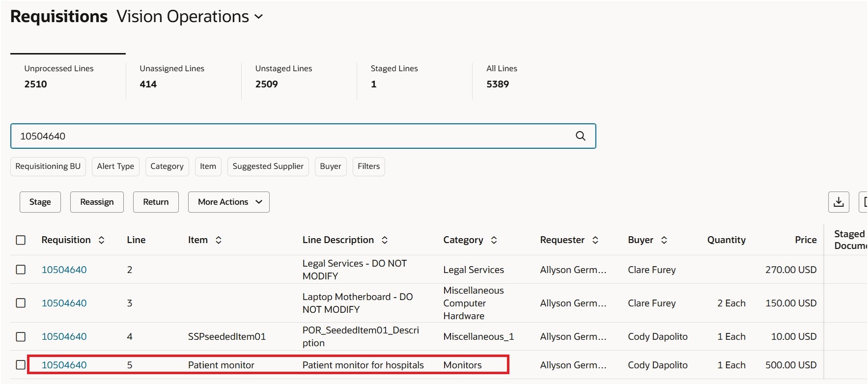
Task: Check the select-all rows checkbox
Action: pos(21,240)
